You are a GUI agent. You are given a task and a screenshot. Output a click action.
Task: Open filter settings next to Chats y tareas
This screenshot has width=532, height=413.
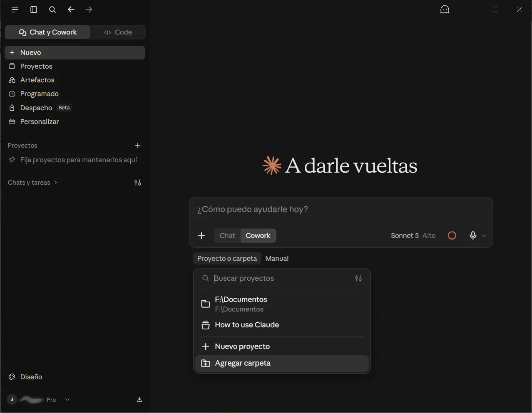click(138, 183)
